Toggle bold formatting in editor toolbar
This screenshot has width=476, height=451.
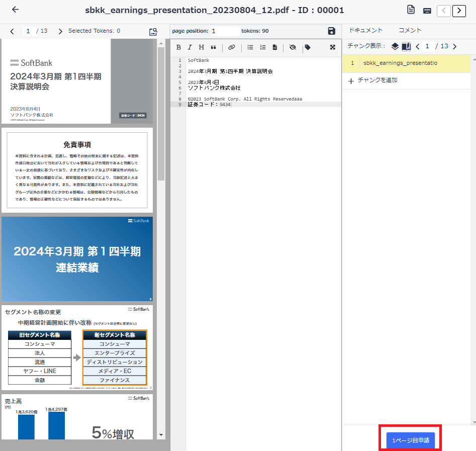tap(178, 47)
